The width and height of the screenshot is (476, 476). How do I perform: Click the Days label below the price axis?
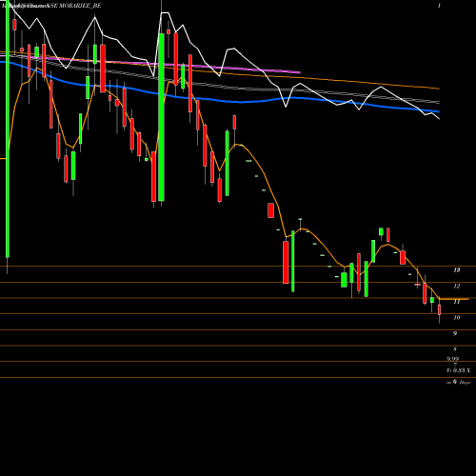click(465, 383)
